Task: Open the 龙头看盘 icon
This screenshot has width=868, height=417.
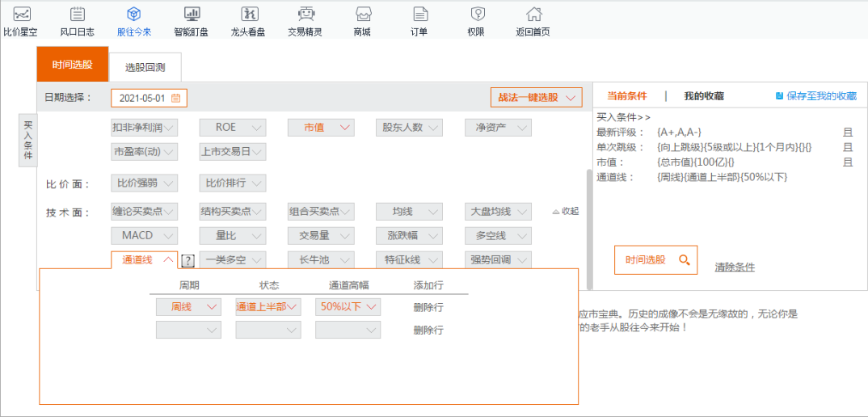Action: (x=249, y=14)
